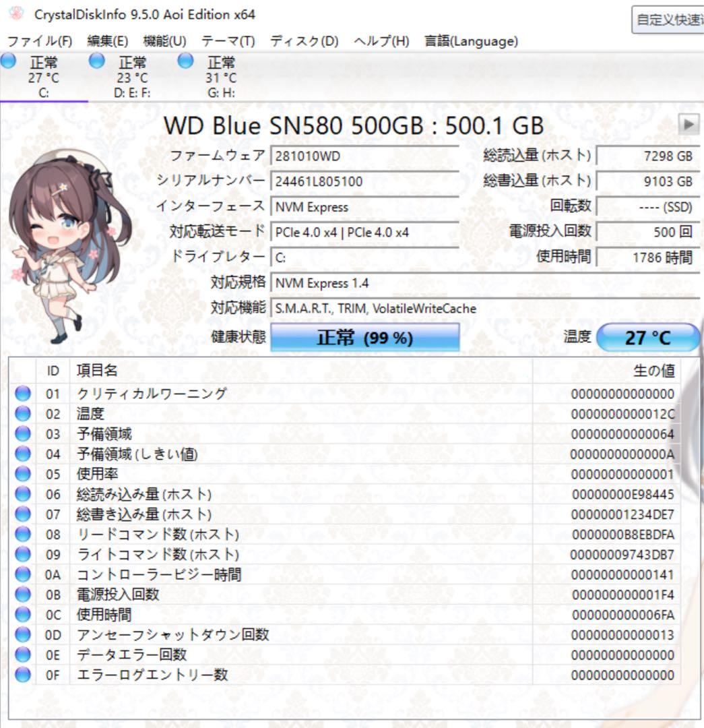
Task: Open the 言語(Language) menu
Action: point(471,41)
